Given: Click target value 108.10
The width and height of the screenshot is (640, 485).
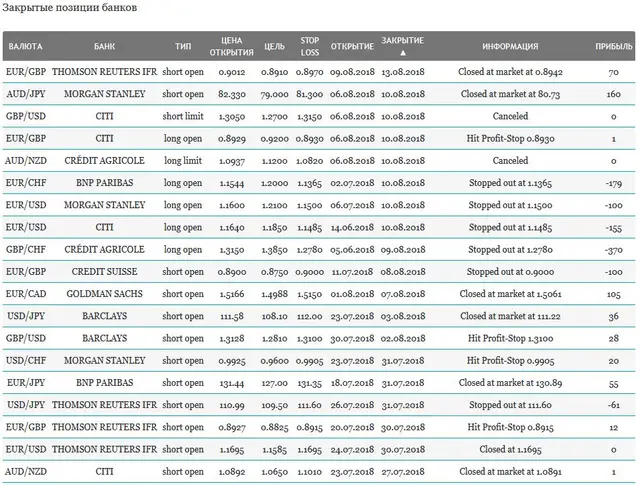Looking at the screenshot, I should pos(274,316).
